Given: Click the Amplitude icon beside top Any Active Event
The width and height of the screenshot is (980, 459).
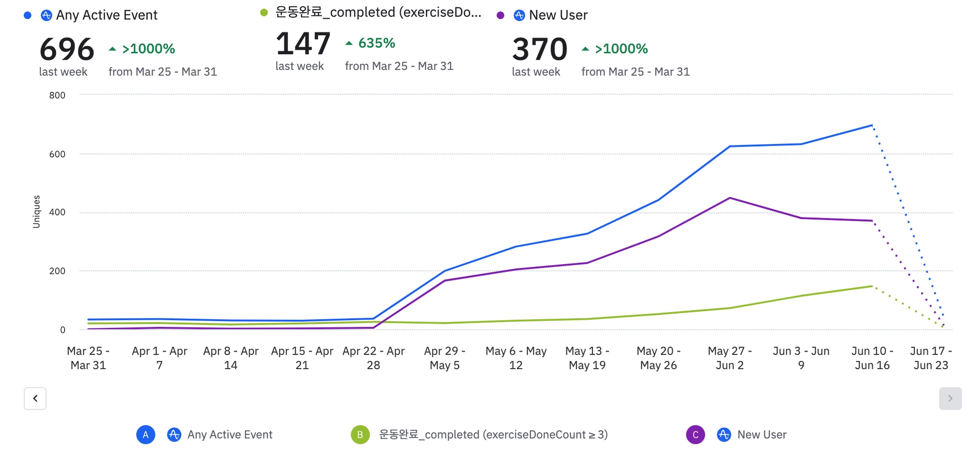Looking at the screenshot, I should (46, 15).
